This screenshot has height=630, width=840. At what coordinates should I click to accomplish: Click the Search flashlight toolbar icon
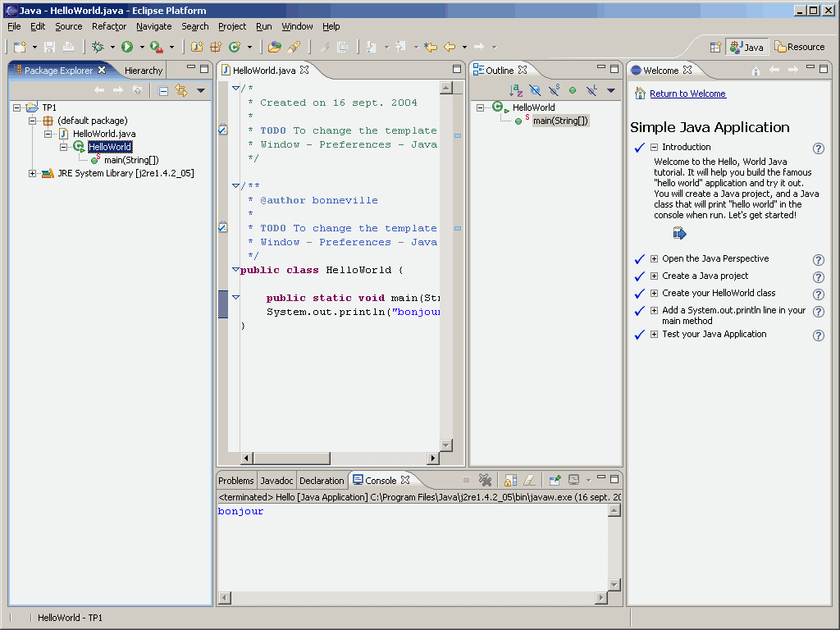pyautogui.click(x=294, y=47)
